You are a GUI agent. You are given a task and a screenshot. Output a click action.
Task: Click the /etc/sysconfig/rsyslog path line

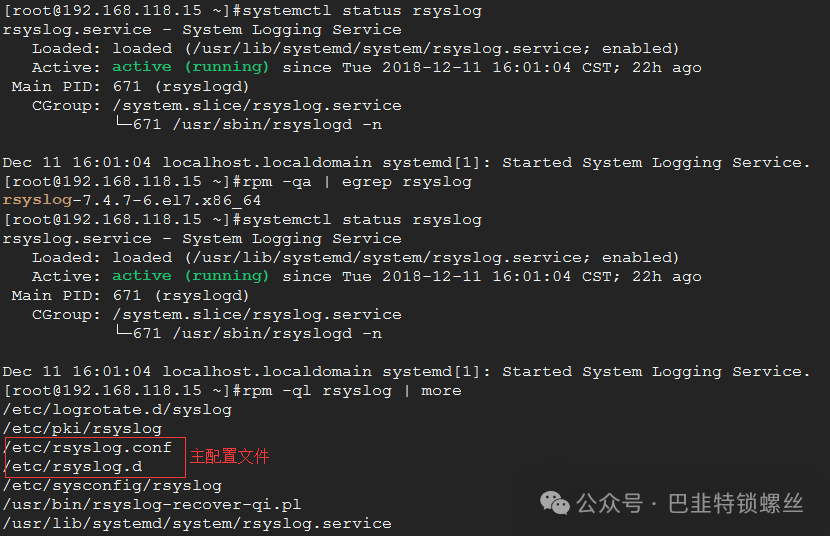112,486
